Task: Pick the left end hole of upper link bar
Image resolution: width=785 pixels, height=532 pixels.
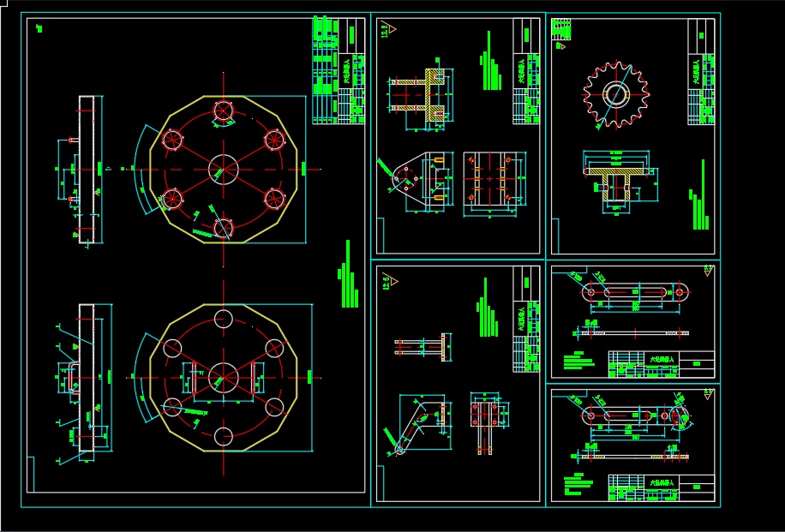Action: [x=590, y=291]
